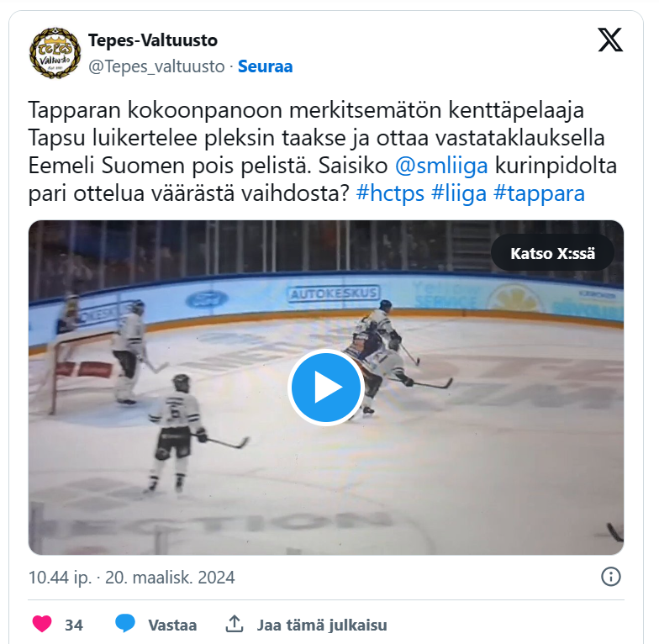Click the @Tepes_valtuusto handle
This screenshot has width=659, height=644.
click(156, 66)
